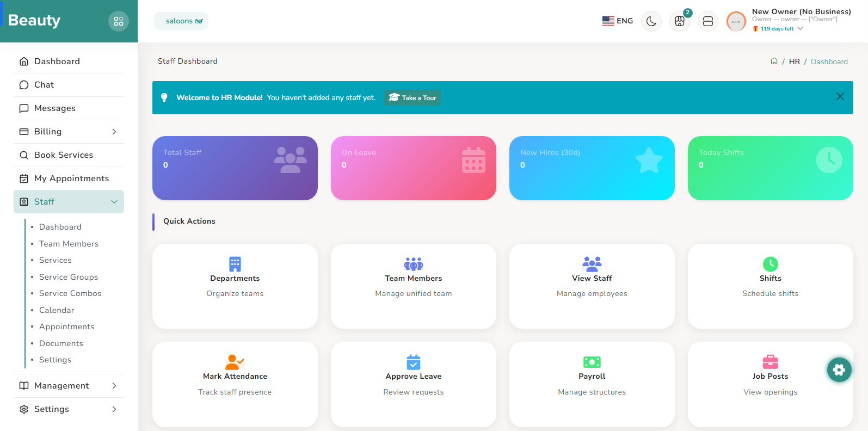This screenshot has height=431, width=868.
Task: Expand the sidebar Settings chevron
Action: click(x=114, y=409)
